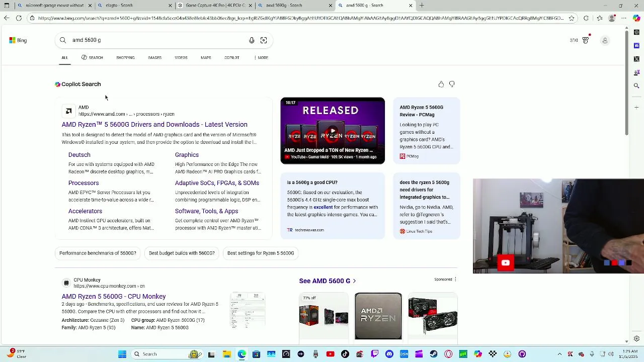Open the PCMag Ryzen 5 5600G review card
The width and height of the screenshot is (644, 362).
(x=427, y=131)
